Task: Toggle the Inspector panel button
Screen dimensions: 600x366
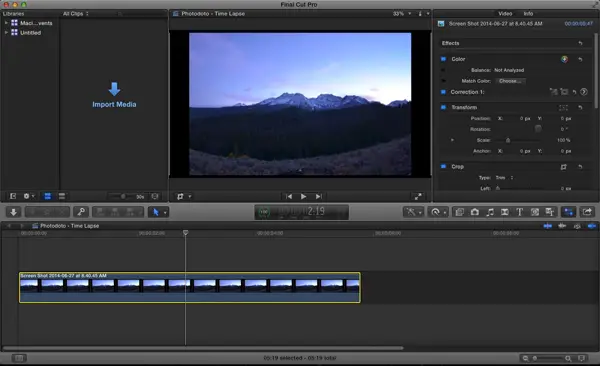Action: [x=569, y=212]
